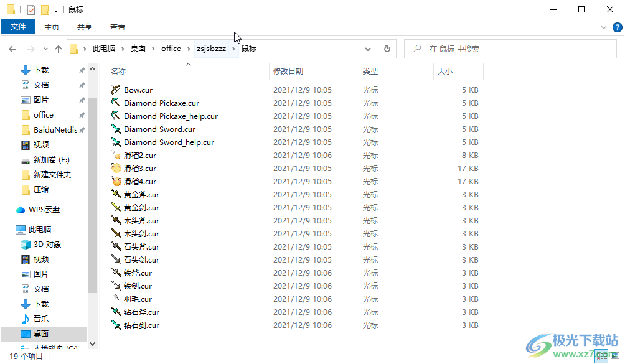This screenshot has width=625, height=364.
Task: Switch to details view layout button
Action: [601, 356]
